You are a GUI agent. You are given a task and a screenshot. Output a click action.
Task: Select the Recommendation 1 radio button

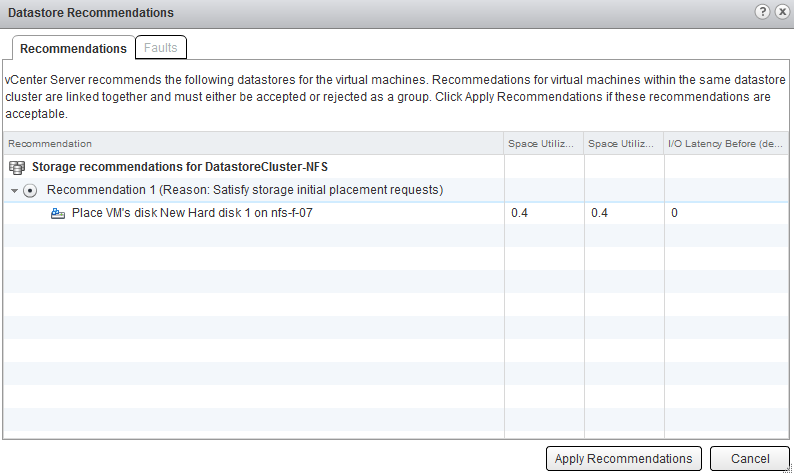pyautogui.click(x=31, y=190)
